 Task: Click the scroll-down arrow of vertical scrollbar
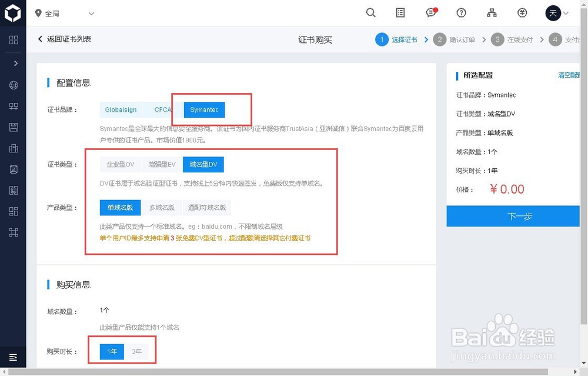click(584, 363)
